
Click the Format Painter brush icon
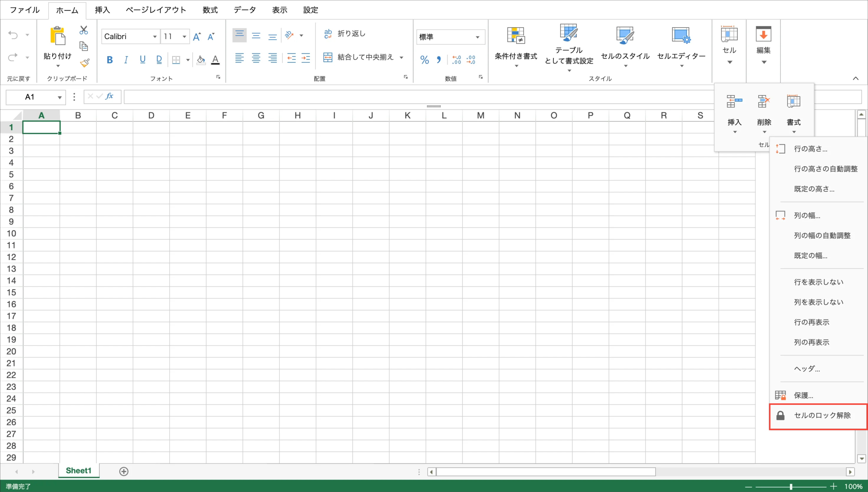click(84, 63)
